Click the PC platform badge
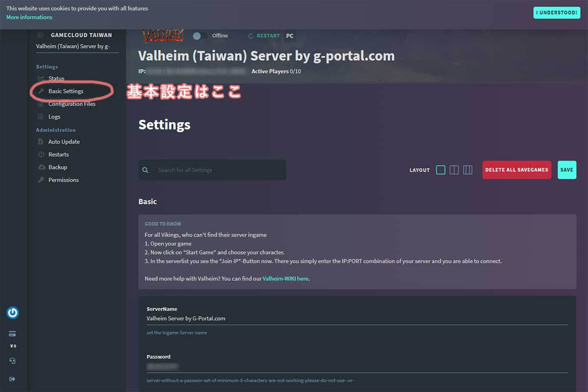Image resolution: width=588 pixels, height=392 pixels. tap(290, 36)
